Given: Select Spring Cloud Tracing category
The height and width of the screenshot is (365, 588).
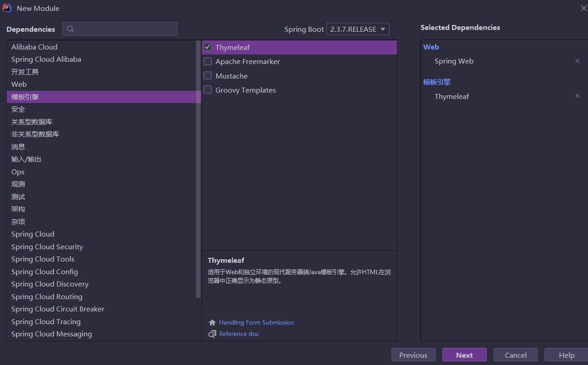Looking at the screenshot, I should (x=101, y=321).
